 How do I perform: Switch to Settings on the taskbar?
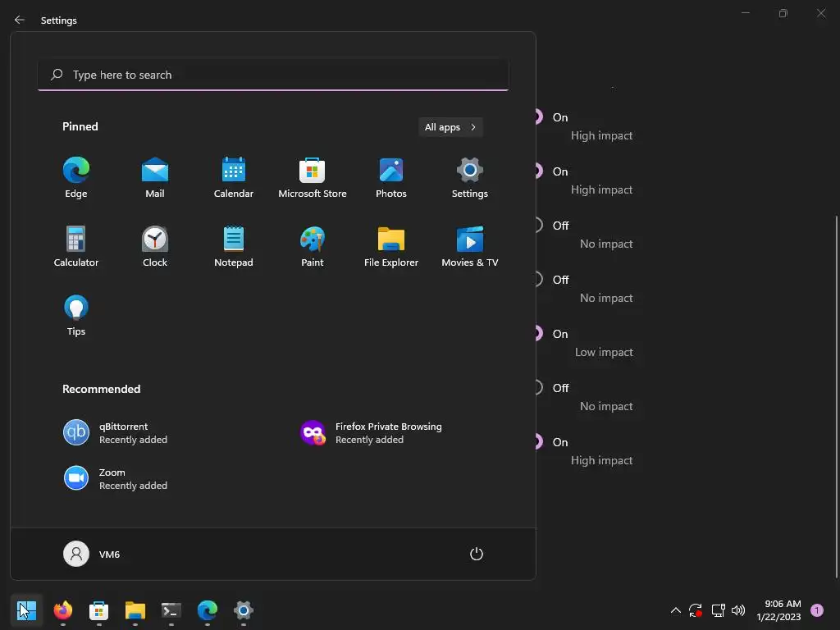coord(243,610)
